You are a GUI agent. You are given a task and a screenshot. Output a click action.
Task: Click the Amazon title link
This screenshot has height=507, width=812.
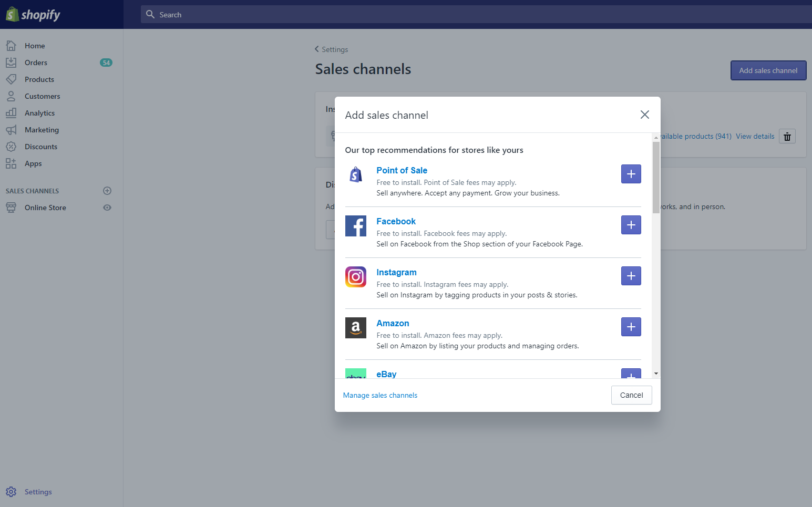[x=393, y=323]
